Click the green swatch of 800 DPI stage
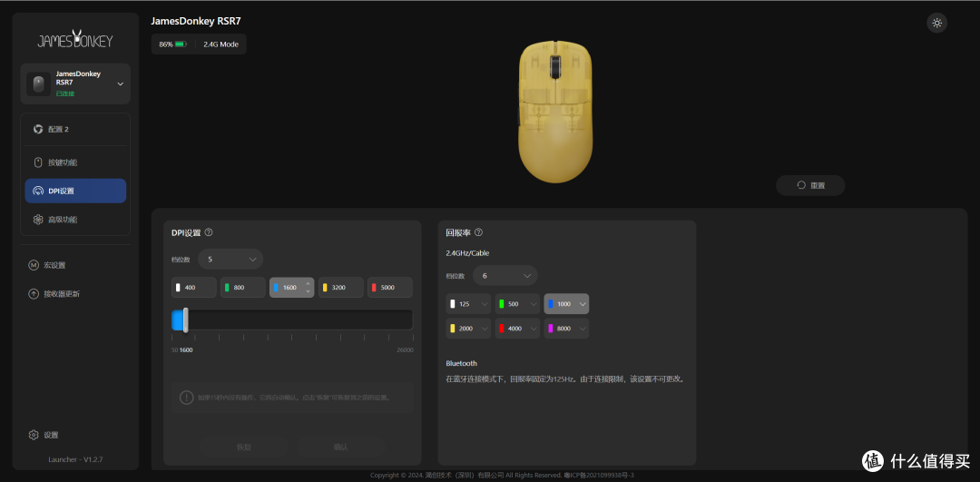This screenshot has height=482, width=980. coord(227,288)
